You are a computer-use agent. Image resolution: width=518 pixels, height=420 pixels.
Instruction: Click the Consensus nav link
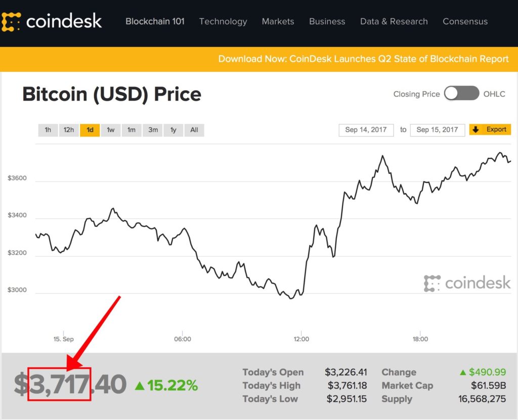click(465, 21)
